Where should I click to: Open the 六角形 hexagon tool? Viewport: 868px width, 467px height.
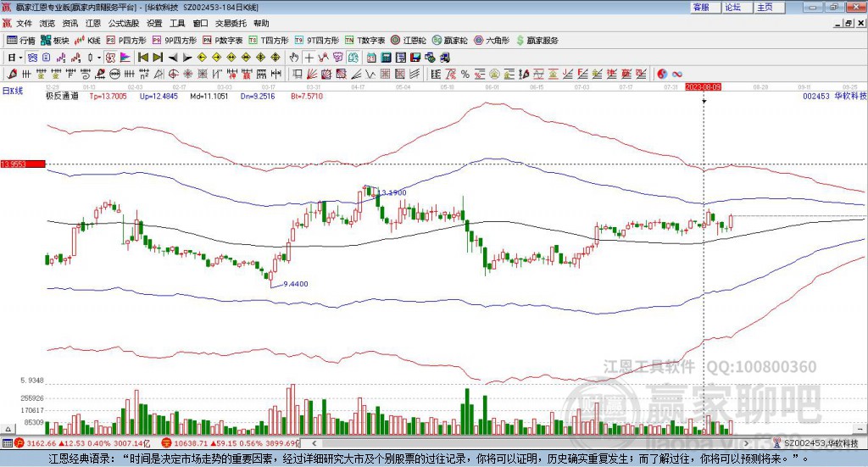[490, 40]
